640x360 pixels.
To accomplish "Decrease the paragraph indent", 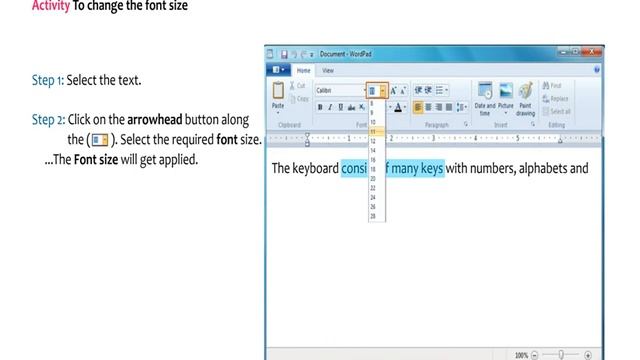I will (418, 90).
